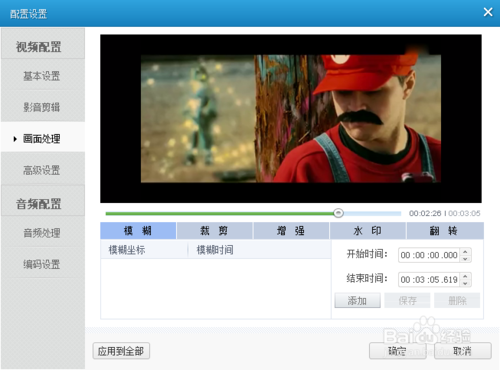This screenshot has width=500, height=370.
Task: Open the 翻转 tab
Action: tap(445, 231)
